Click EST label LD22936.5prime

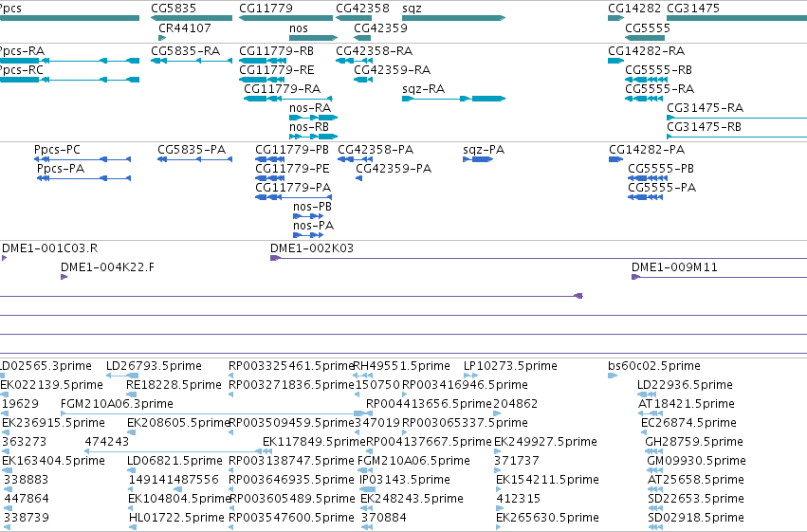tap(685, 385)
